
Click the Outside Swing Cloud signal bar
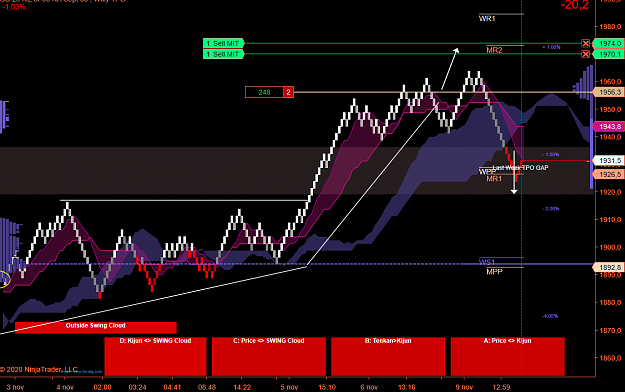[96, 327]
